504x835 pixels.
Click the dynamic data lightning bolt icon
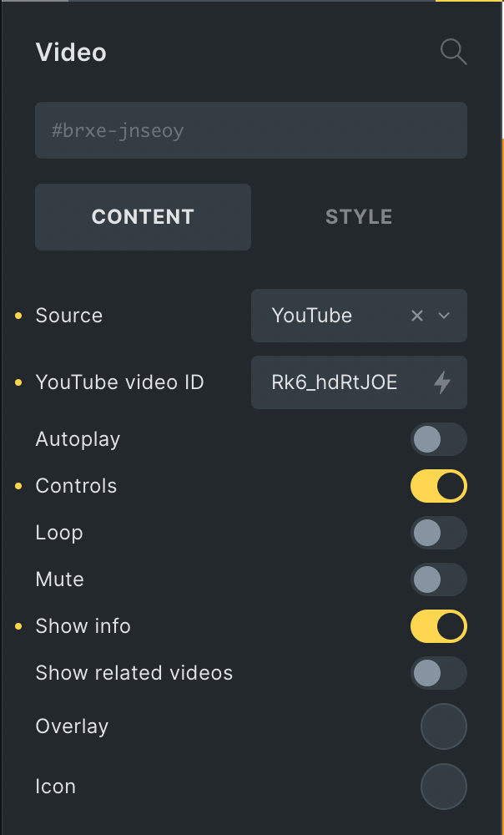(x=442, y=382)
